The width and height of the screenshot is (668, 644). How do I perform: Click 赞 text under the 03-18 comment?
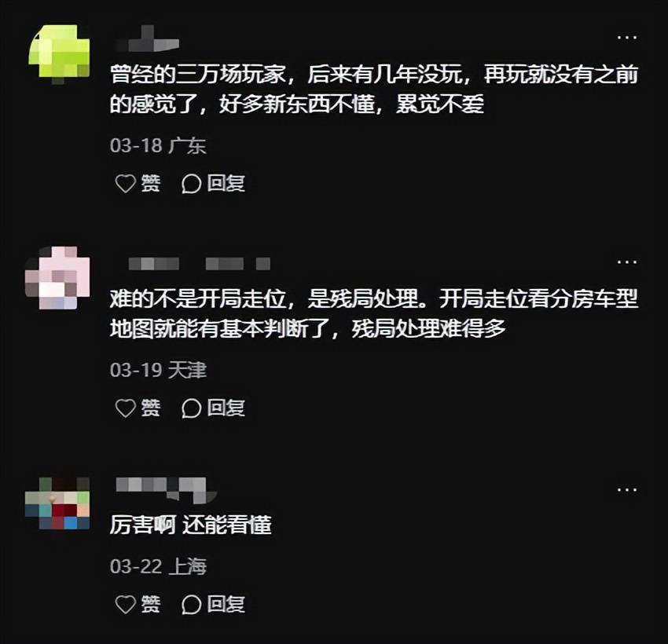click(x=151, y=184)
